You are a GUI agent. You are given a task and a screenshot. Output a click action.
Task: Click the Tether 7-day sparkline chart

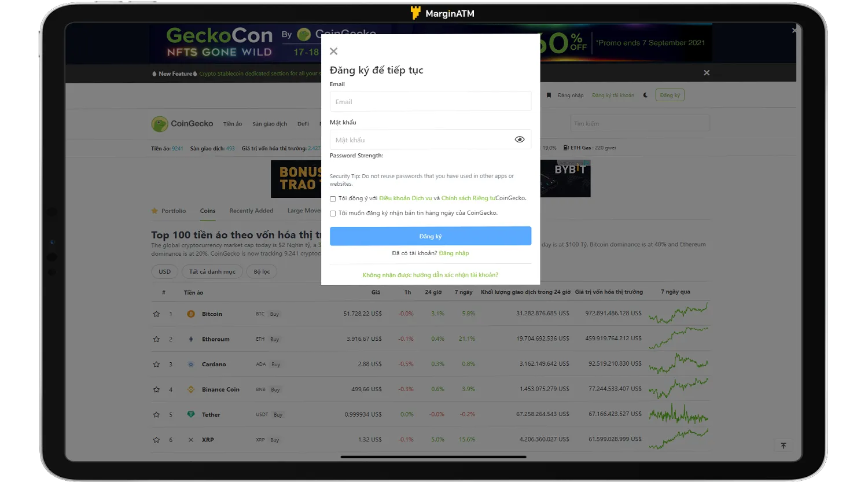tap(678, 414)
